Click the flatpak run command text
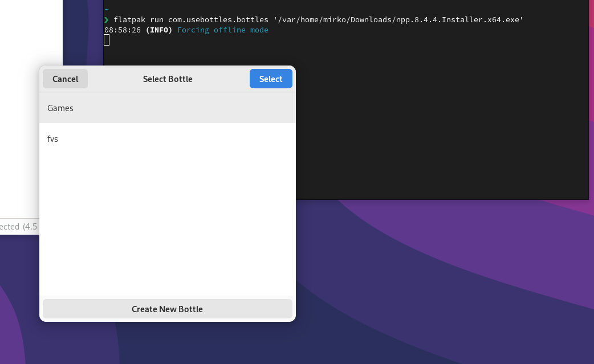This screenshot has height=364, width=594. pos(137,19)
